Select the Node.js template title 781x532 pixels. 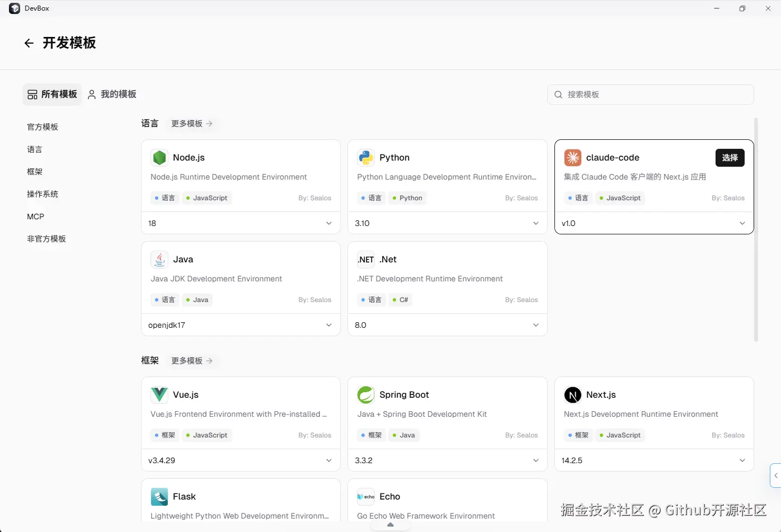[189, 158]
